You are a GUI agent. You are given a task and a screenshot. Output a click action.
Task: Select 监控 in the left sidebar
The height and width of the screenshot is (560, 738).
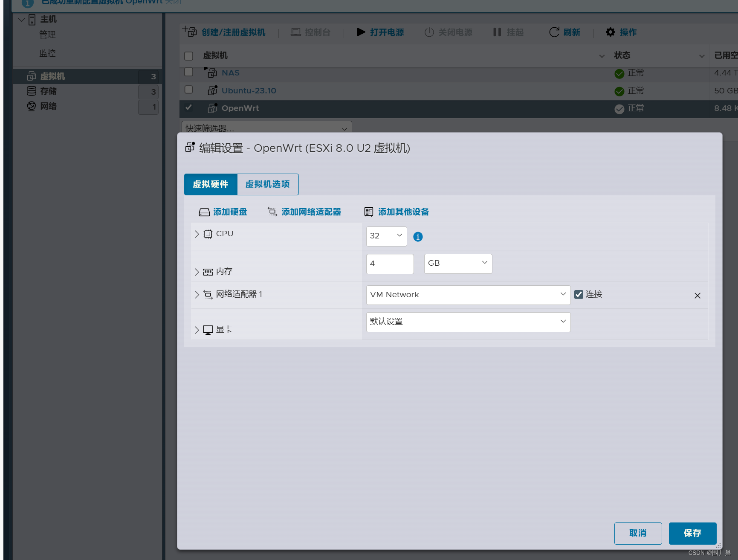click(47, 53)
